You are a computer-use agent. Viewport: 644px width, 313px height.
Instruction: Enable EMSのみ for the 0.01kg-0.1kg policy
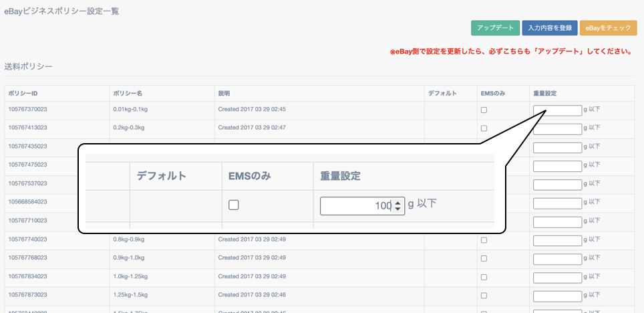click(484, 110)
